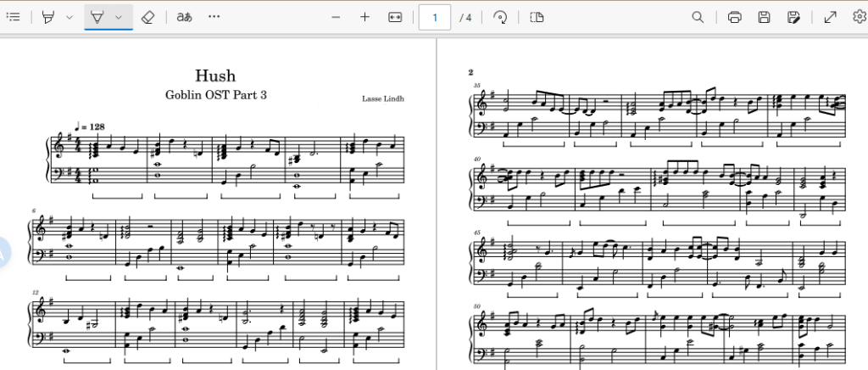Image resolution: width=868 pixels, height=370 pixels.
Task: Zoom in with the plus button
Action: coord(364,17)
